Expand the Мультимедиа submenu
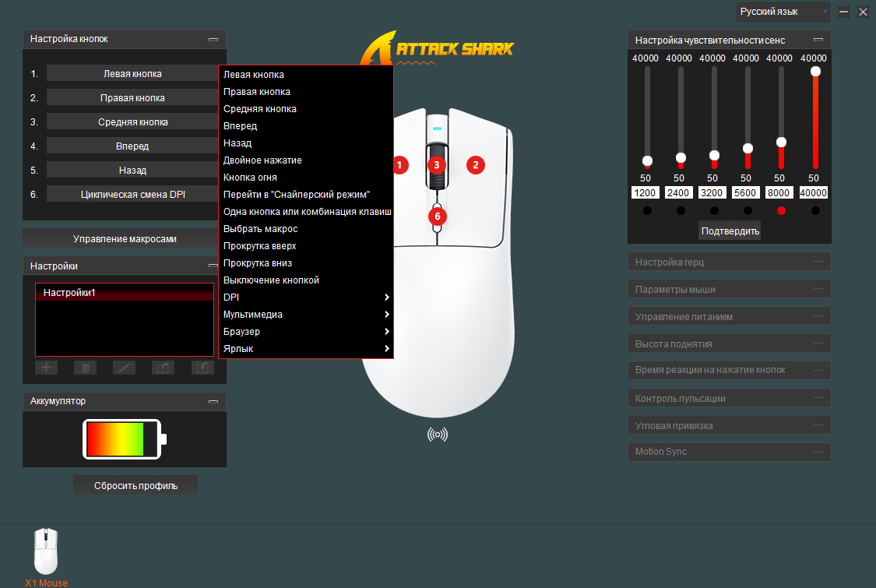876x588 pixels. coord(306,315)
